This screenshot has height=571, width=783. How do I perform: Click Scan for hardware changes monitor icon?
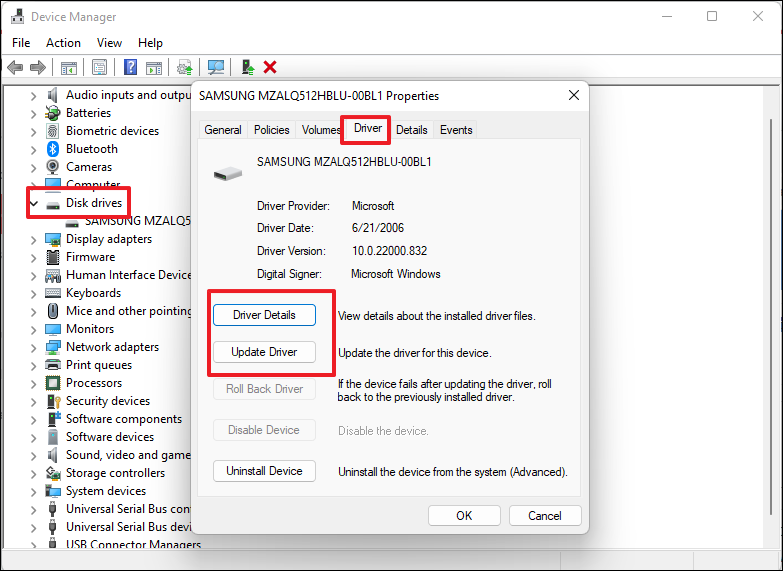click(216, 67)
